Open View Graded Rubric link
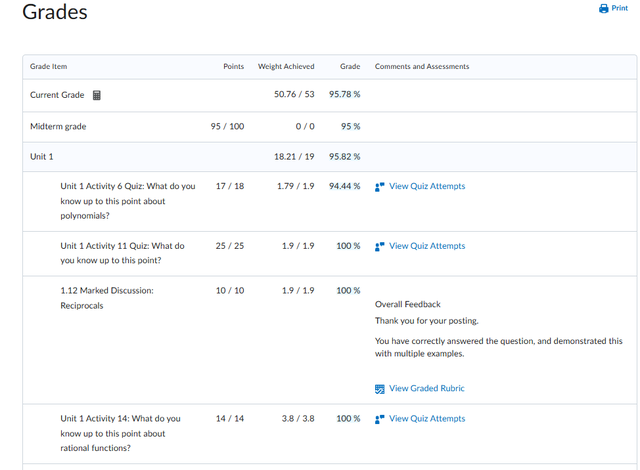640x470 pixels. click(x=427, y=388)
